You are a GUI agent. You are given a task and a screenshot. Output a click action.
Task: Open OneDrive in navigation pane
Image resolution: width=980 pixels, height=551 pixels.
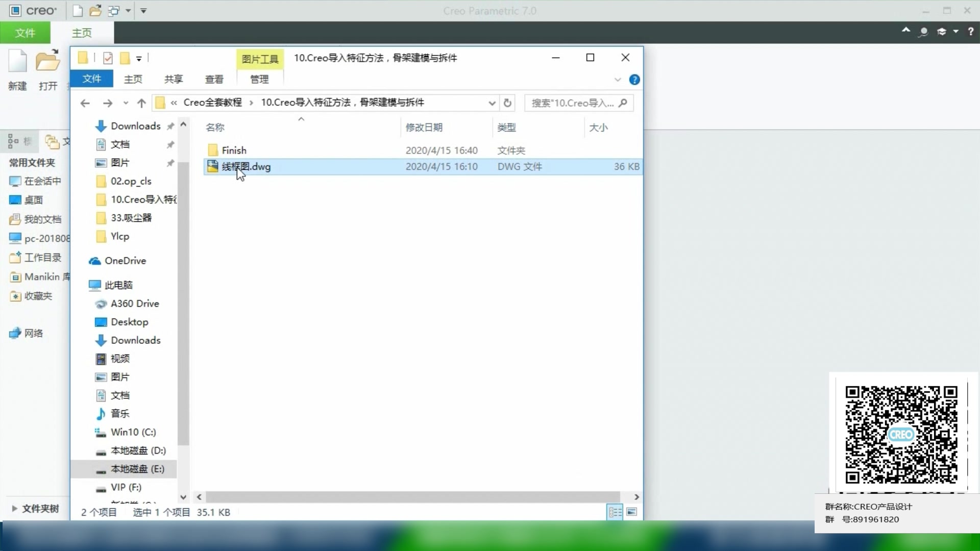coord(125,261)
